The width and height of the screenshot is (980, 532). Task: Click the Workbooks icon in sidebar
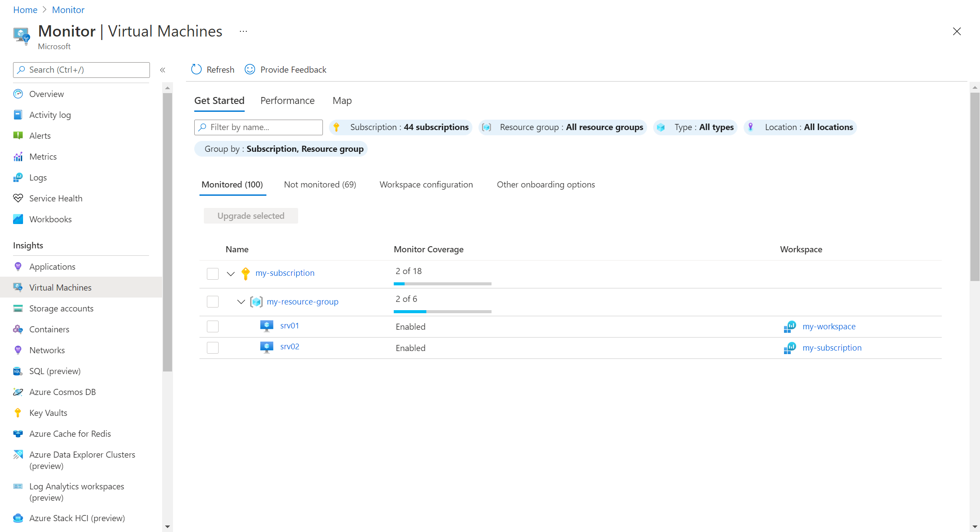[18, 219]
